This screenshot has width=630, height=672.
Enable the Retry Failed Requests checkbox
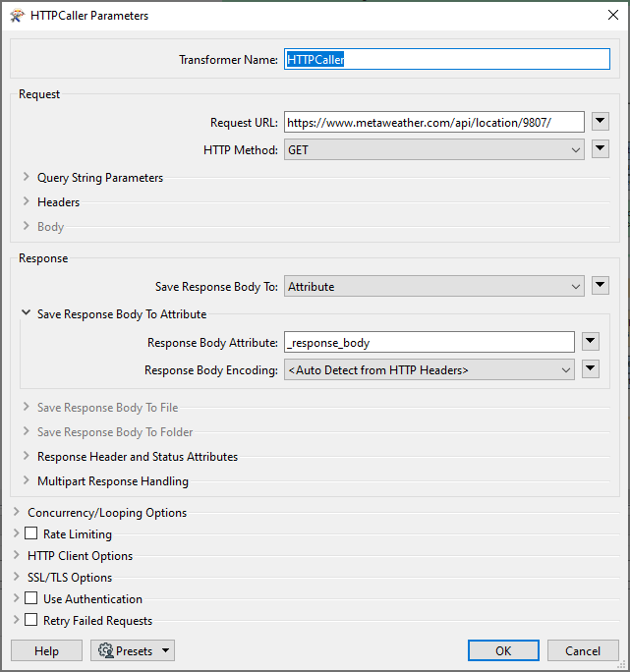coord(30,620)
